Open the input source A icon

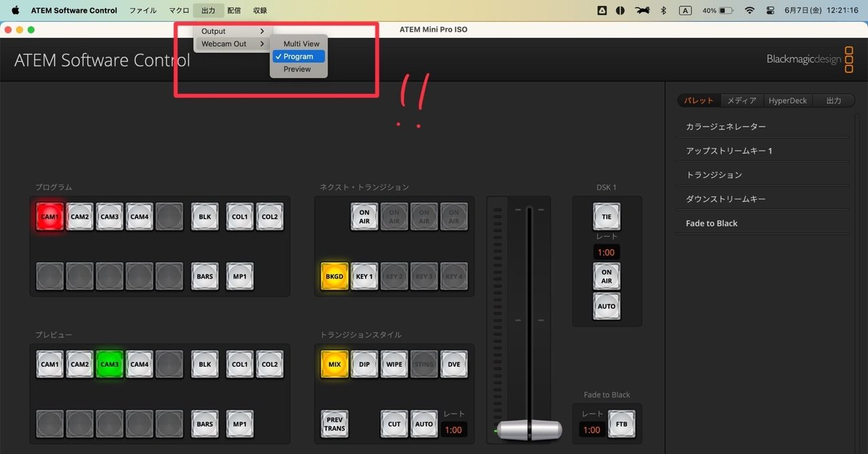coord(686,10)
